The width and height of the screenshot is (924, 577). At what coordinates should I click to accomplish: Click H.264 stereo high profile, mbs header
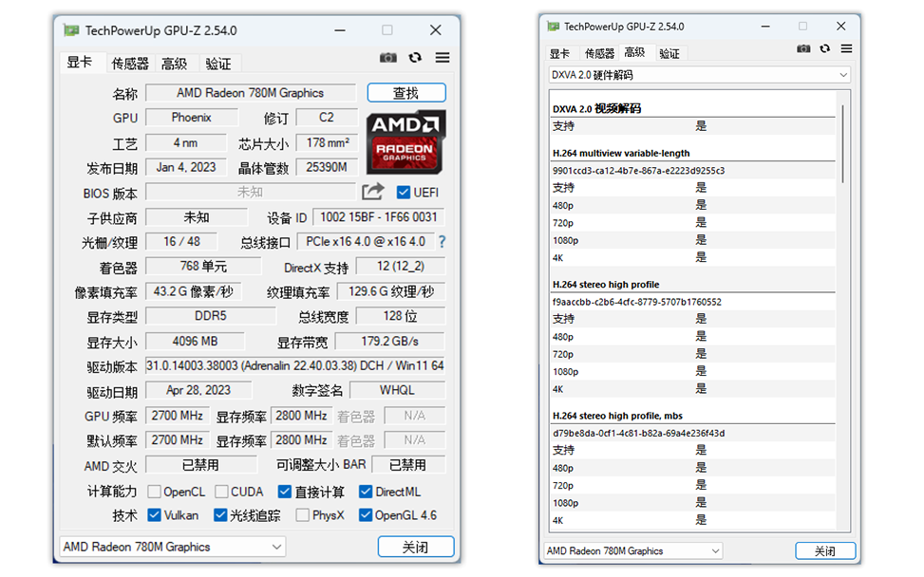(617, 416)
